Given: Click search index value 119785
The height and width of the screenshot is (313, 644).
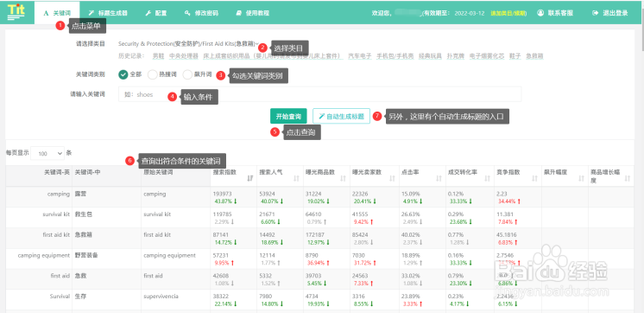Looking at the screenshot, I should point(222,214).
